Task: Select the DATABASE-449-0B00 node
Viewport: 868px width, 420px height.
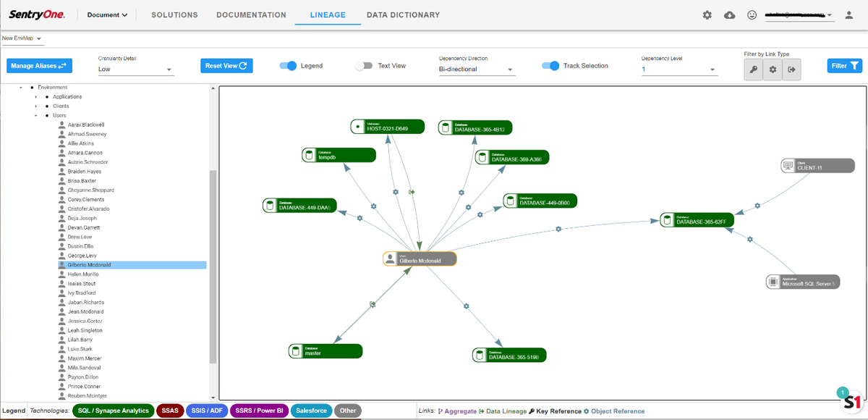Action: click(x=540, y=201)
